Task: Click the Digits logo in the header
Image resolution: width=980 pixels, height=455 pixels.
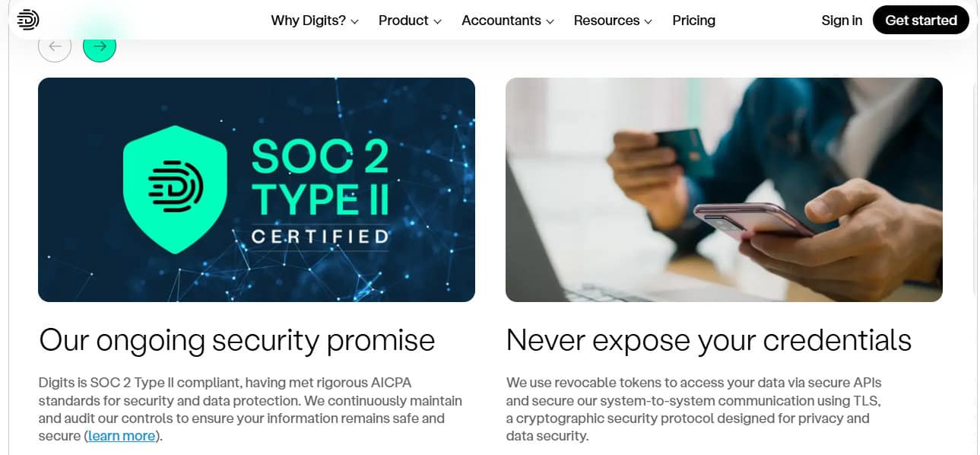Action: point(28,21)
